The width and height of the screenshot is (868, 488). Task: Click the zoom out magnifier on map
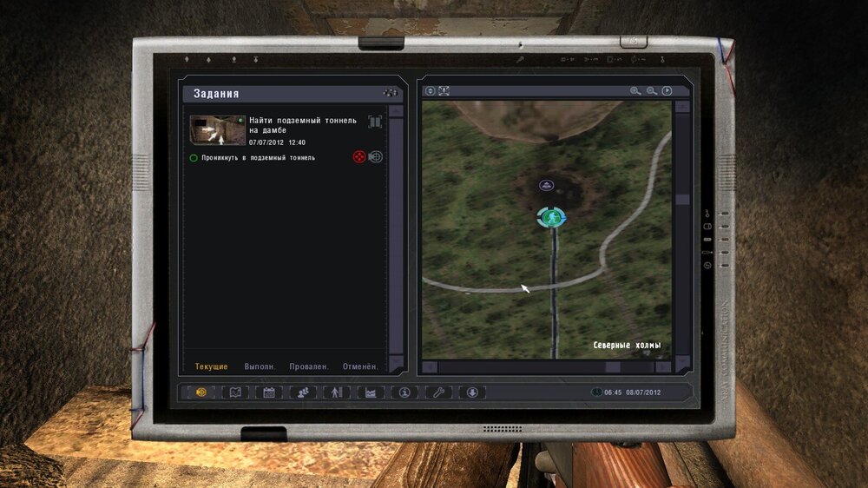[652, 91]
